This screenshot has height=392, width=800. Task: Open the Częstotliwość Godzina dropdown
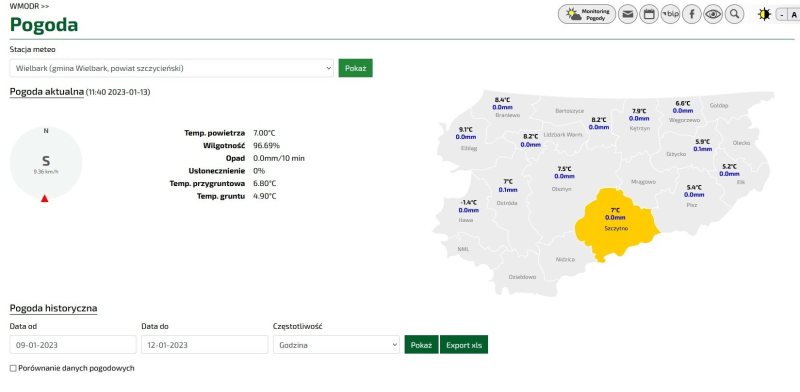(336, 345)
